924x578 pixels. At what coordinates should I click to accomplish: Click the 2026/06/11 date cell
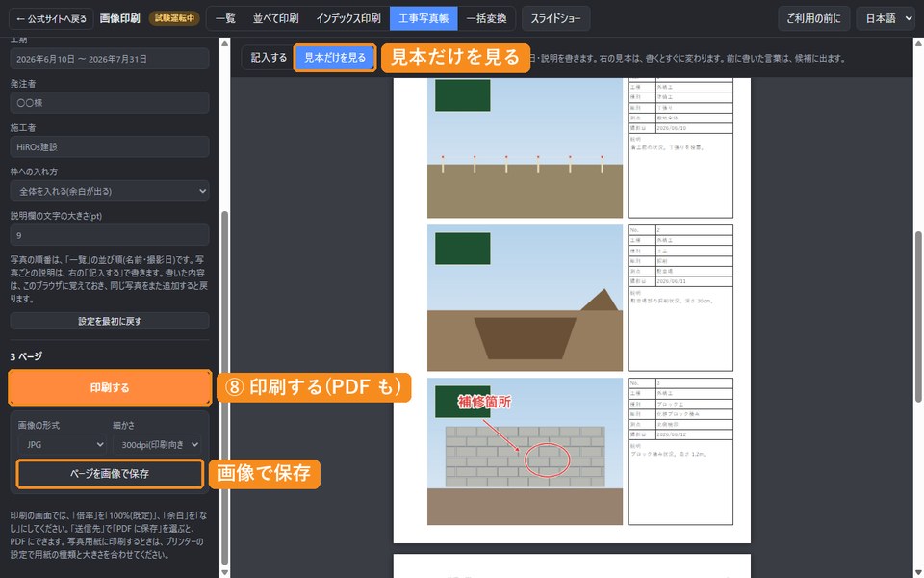(x=694, y=281)
